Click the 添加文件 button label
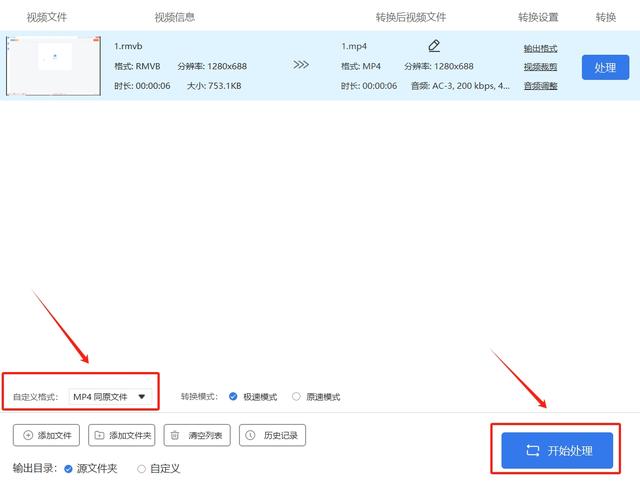The width and height of the screenshot is (640, 486). coord(54,435)
